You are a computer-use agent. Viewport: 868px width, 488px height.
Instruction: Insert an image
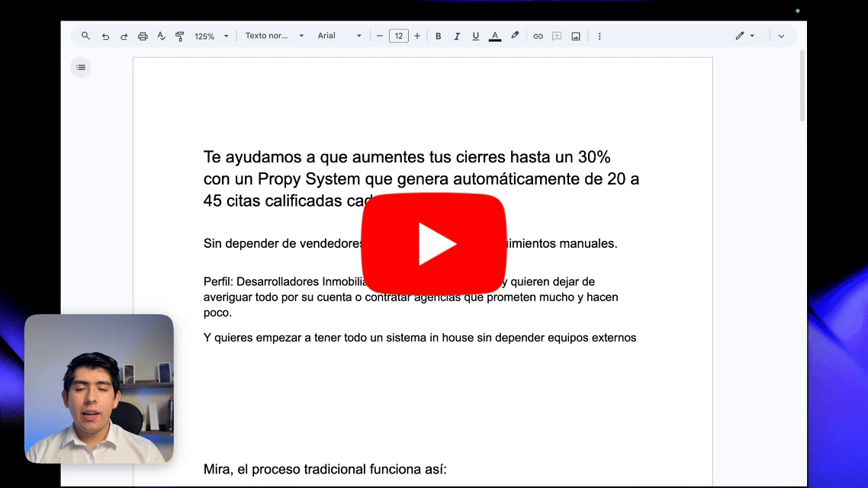pyautogui.click(x=576, y=36)
